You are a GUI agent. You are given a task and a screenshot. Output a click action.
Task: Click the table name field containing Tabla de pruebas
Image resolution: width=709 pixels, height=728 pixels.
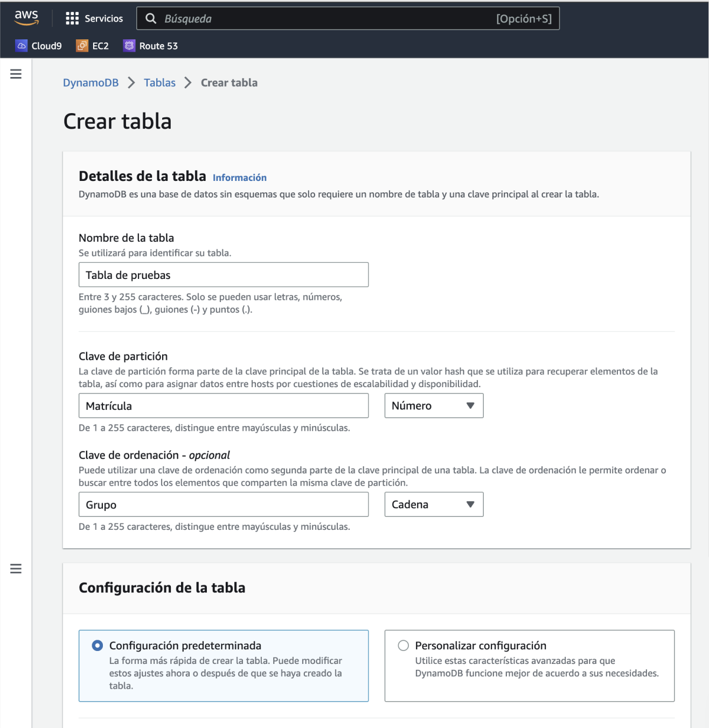pyautogui.click(x=224, y=275)
